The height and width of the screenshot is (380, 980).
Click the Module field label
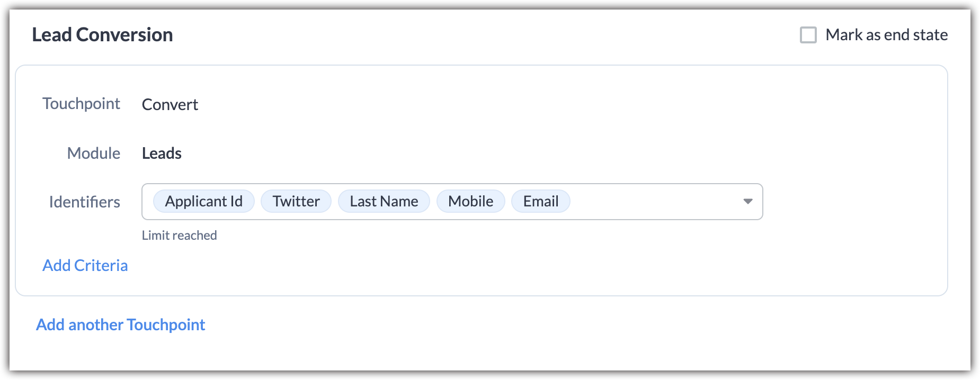[93, 153]
